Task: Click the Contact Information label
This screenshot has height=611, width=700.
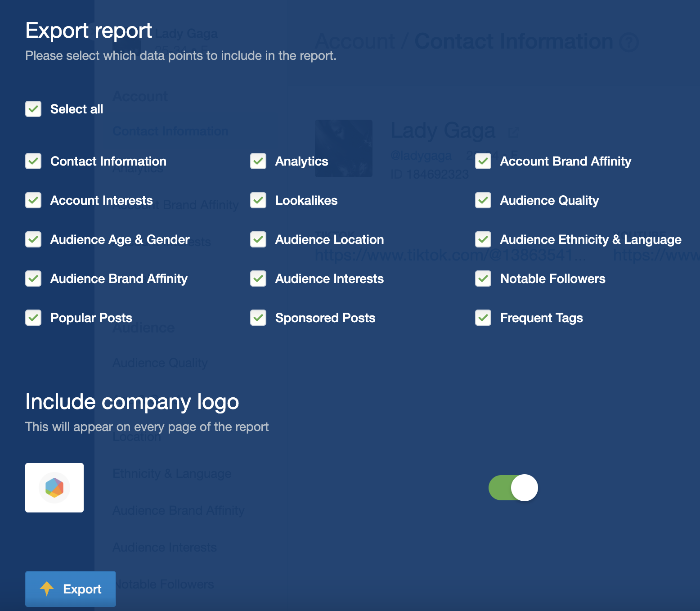Action: point(108,161)
